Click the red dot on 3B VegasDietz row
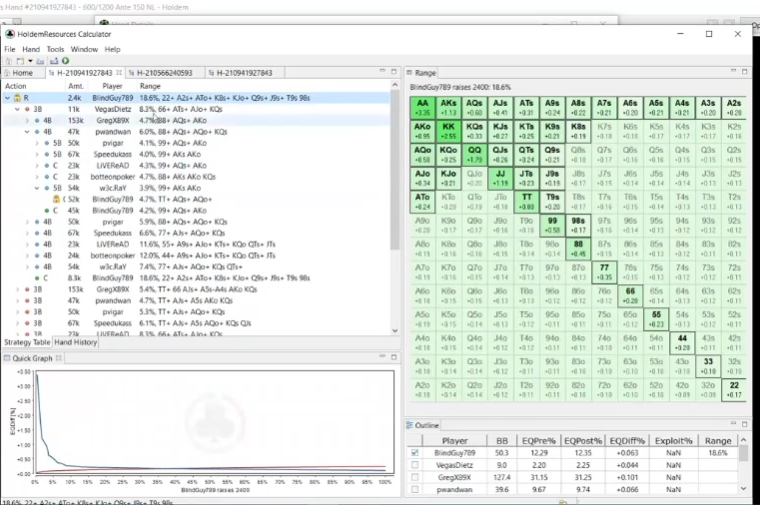Image resolution: width=760 pixels, height=505 pixels. (27, 110)
